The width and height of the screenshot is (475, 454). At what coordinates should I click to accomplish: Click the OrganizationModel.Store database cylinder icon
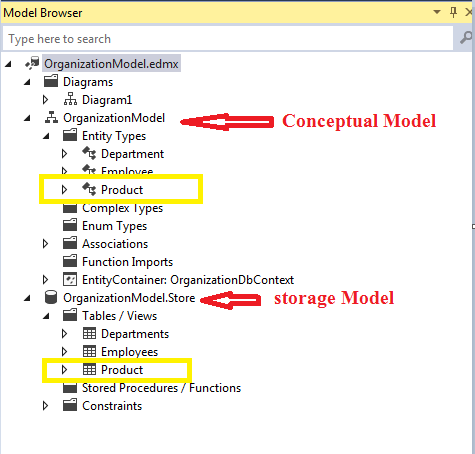coord(51,297)
